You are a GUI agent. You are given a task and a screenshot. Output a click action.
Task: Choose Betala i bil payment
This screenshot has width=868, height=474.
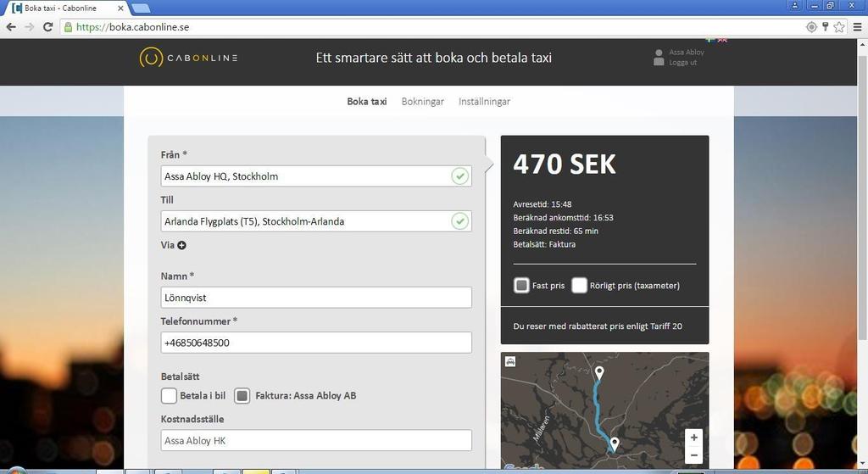tap(169, 395)
